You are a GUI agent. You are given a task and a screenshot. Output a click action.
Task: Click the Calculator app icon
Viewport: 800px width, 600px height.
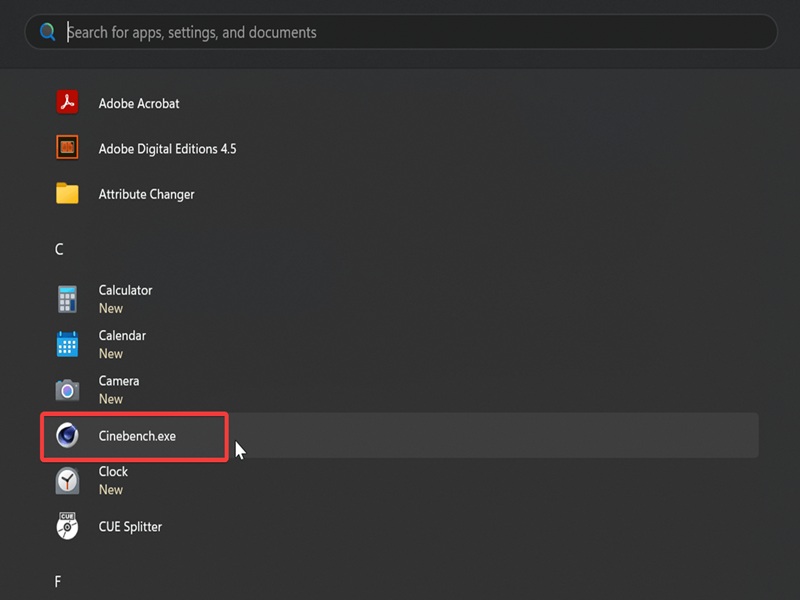(67, 299)
